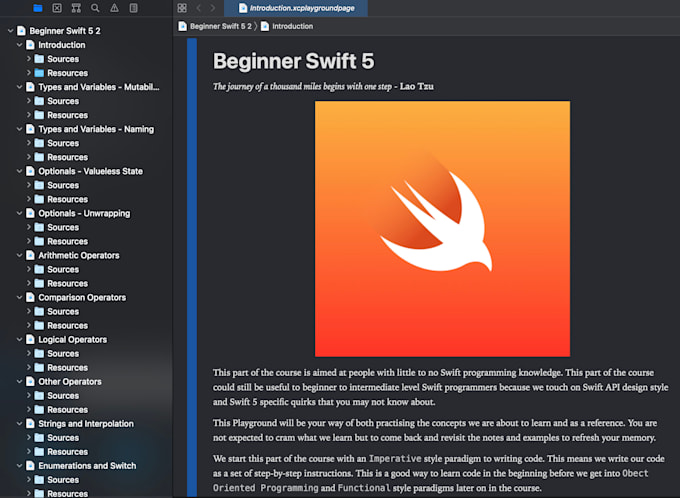
Task: Expand Resources folder under Introduction
Action: [29, 72]
